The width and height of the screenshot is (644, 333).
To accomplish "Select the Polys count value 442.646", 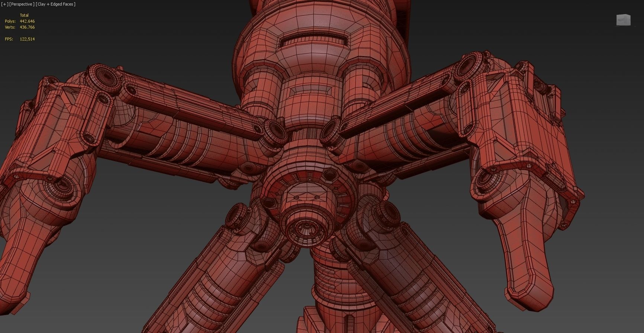I will point(27,21).
